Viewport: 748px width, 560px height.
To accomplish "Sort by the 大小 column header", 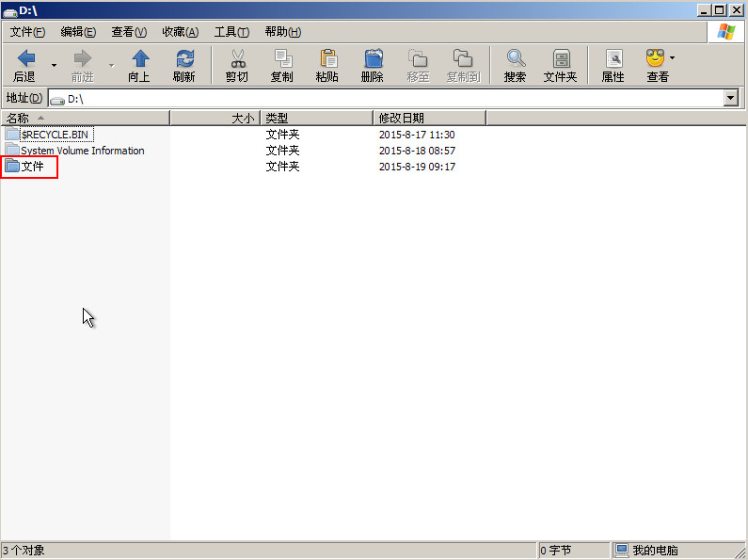I will (215, 118).
